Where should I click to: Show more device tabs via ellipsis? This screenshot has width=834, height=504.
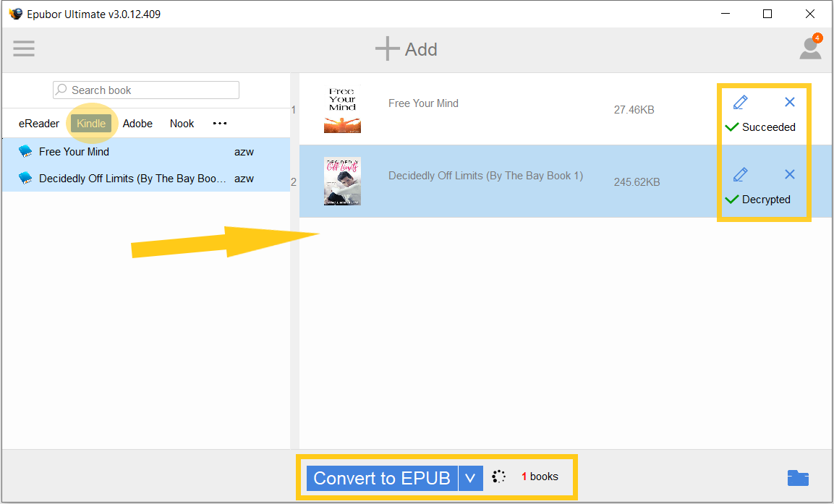(x=220, y=124)
